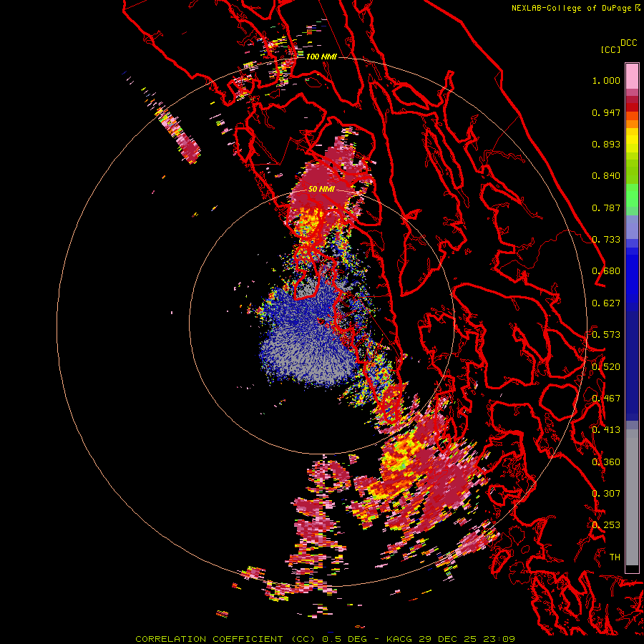Click the TH threshold label
Viewport: 644px width, 644px height.
click(x=615, y=557)
